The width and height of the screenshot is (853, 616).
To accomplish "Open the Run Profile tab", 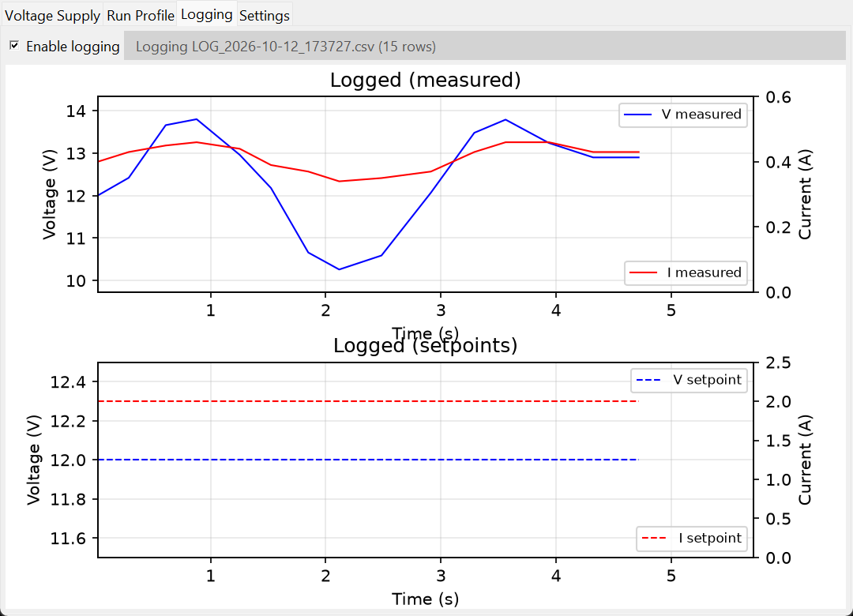I will [x=141, y=15].
